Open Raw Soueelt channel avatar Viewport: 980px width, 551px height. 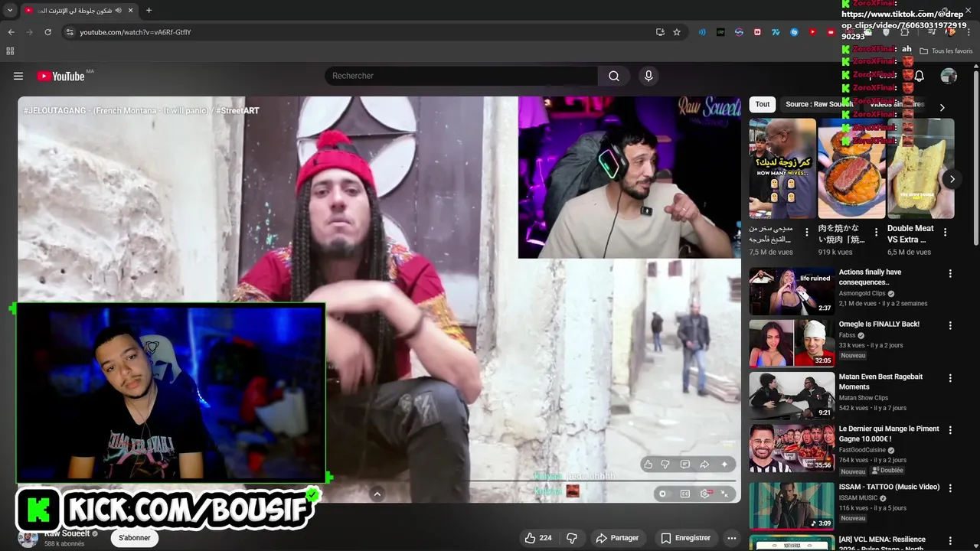click(x=28, y=538)
